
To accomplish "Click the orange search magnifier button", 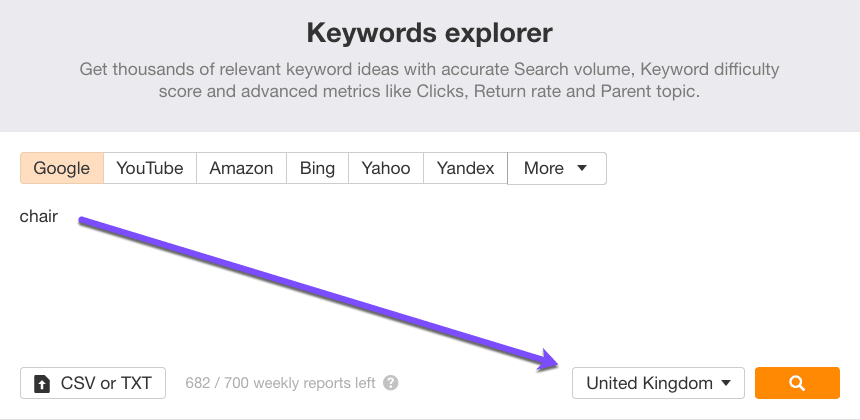I will (797, 383).
